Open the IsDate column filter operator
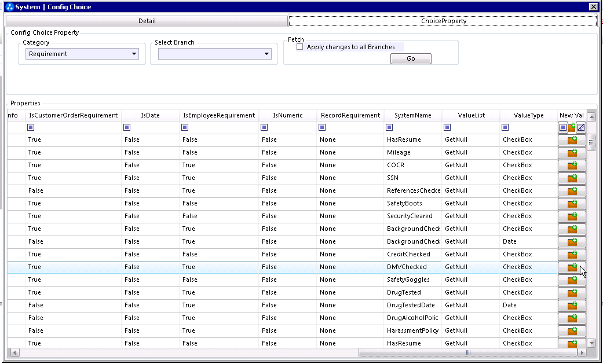This screenshot has height=364, width=603. point(127,127)
